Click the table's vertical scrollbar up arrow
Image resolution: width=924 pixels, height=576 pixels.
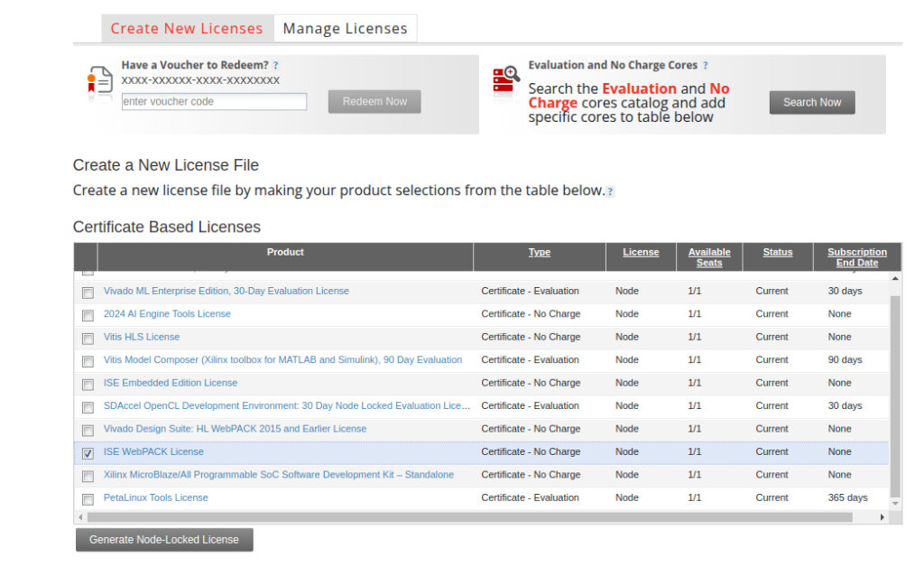(x=895, y=278)
